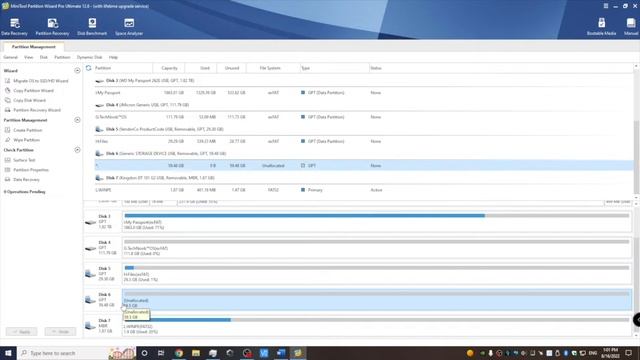The width and height of the screenshot is (640, 360).
Task: Open Data Recovery in Check Partition section
Action: (x=22, y=180)
